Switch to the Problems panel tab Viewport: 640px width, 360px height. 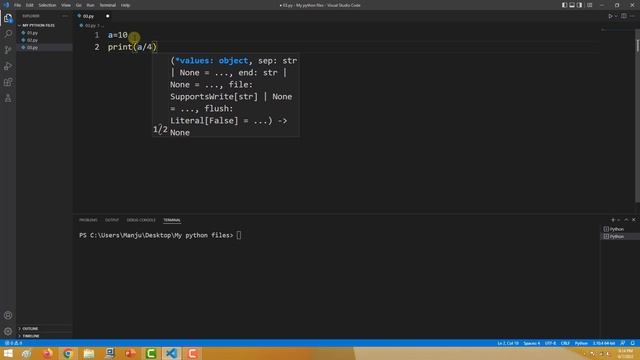[88, 220]
